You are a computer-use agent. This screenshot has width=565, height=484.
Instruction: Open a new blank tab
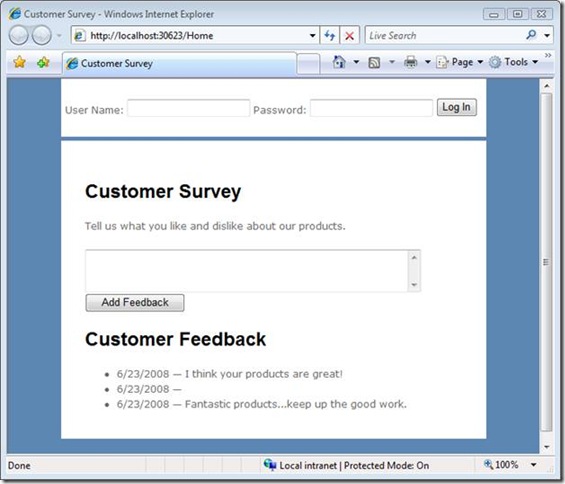click(308, 64)
